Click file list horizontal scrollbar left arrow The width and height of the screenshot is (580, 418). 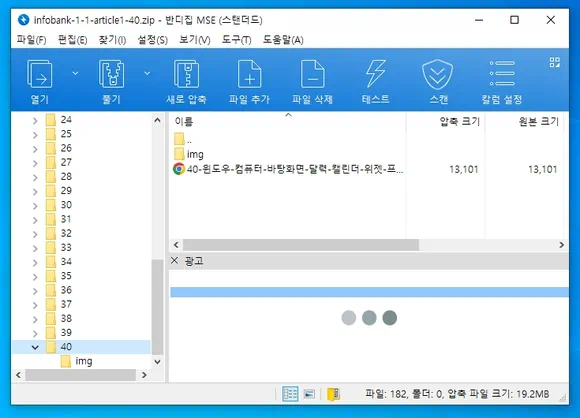(176, 245)
